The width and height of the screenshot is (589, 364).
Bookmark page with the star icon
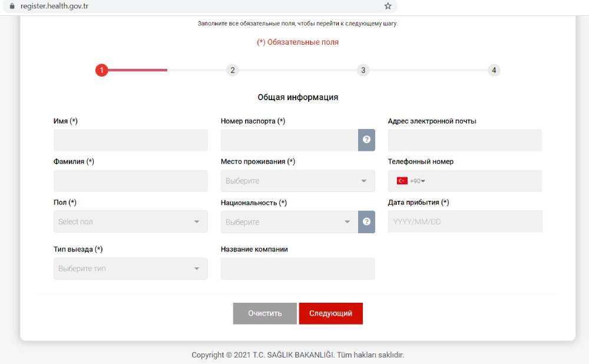(388, 6)
